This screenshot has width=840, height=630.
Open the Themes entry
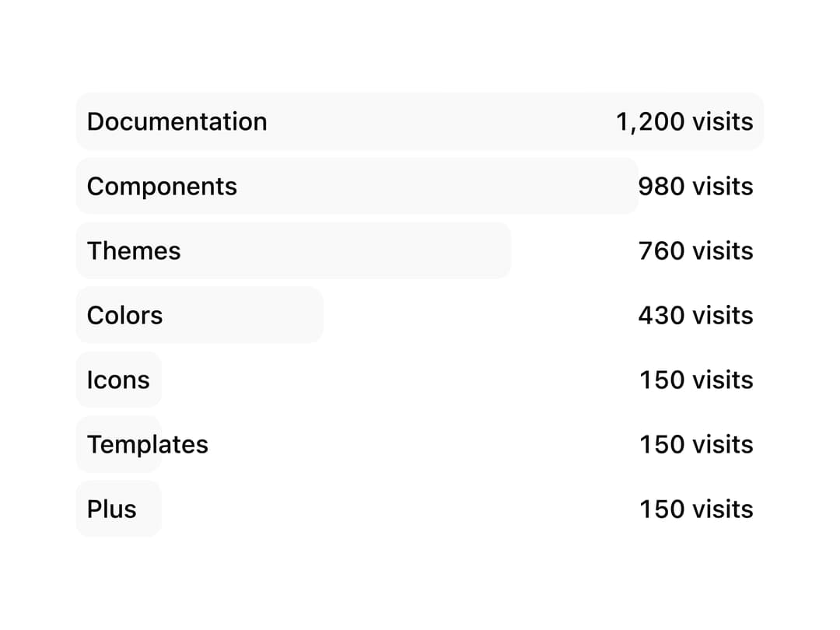point(134,250)
